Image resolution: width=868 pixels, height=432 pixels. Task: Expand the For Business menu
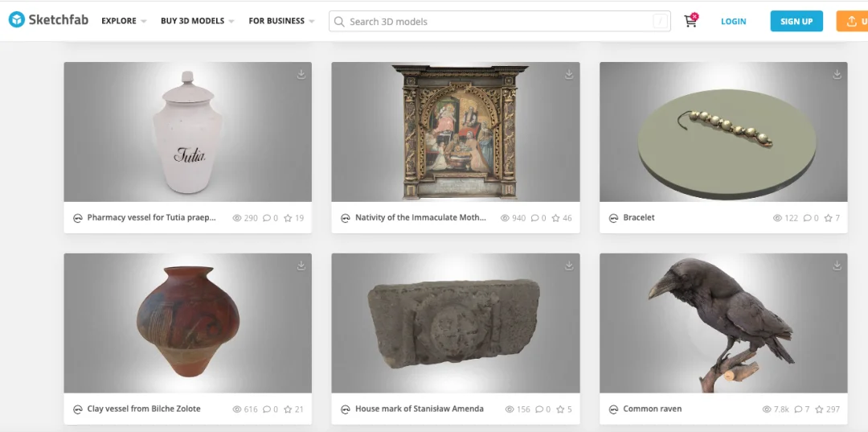pyautogui.click(x=280, y=21)
